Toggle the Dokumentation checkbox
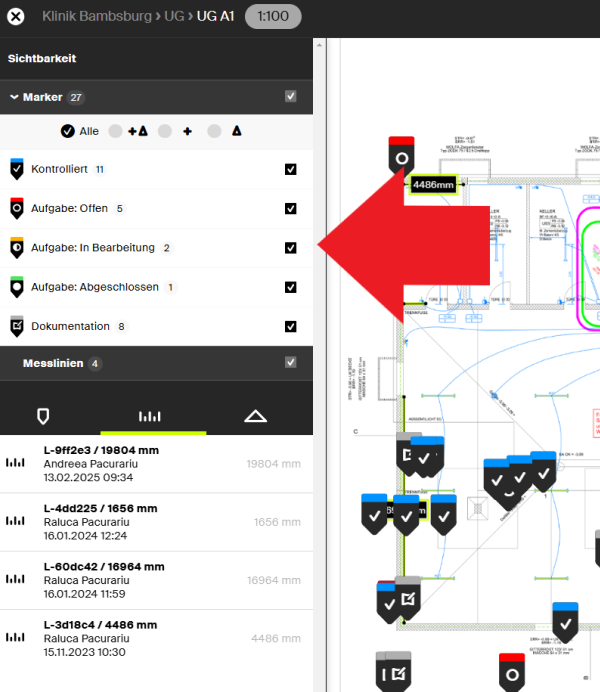Image resolution: width=600 pixels, height=692 pixels. click(x=291, y=326)
